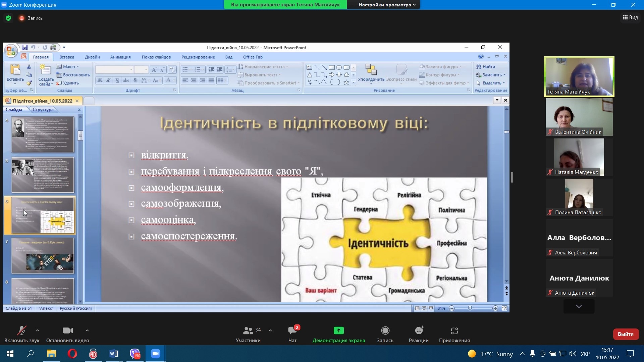Expand participants options arrow next to 34

coord(270,330)
